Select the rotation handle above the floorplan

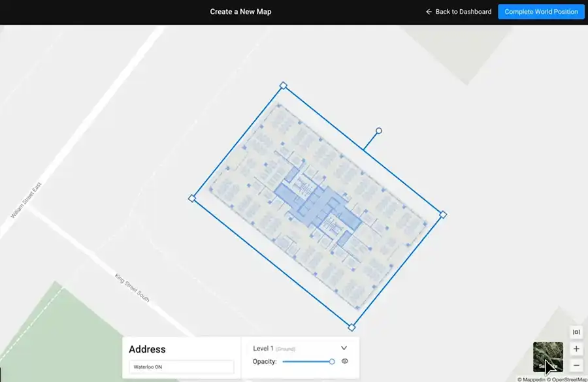(x=379, y=131)
